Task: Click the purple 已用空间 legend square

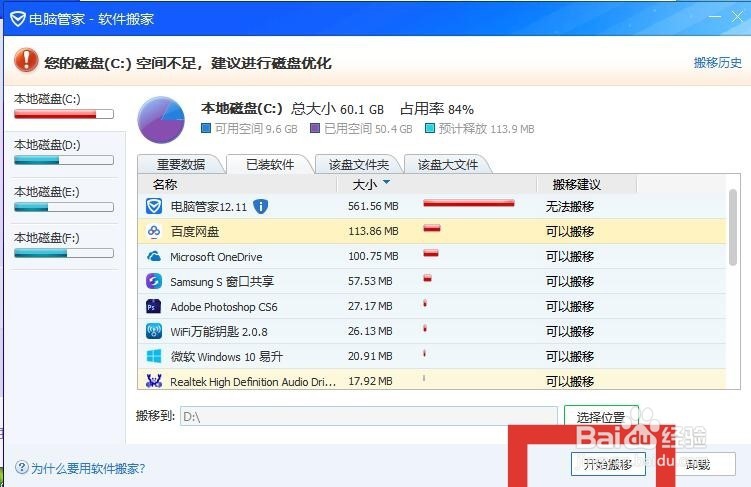Action: (x=315, y=128)
